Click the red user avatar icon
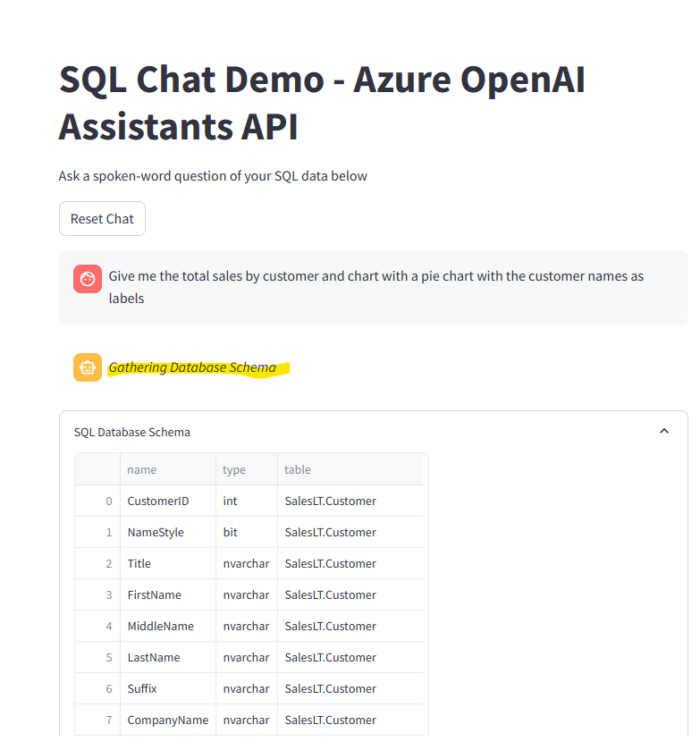The height and width of the screenshot is (750, 700). (88, 278)
